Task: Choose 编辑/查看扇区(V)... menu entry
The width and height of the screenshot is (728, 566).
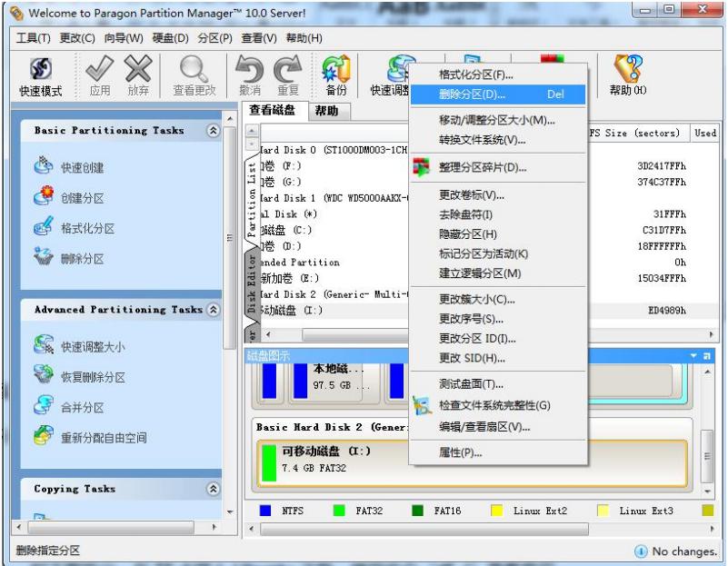Action: (498, 427)
